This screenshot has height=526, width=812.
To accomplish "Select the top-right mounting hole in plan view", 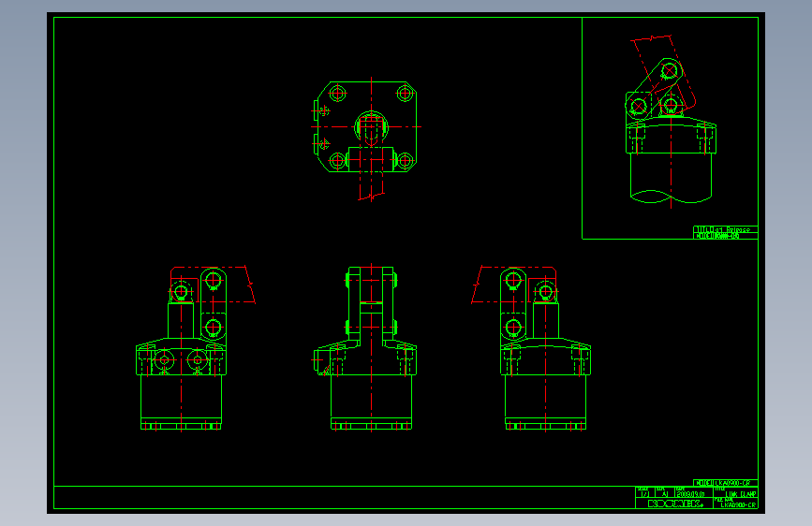I will (x=405, y=94).
